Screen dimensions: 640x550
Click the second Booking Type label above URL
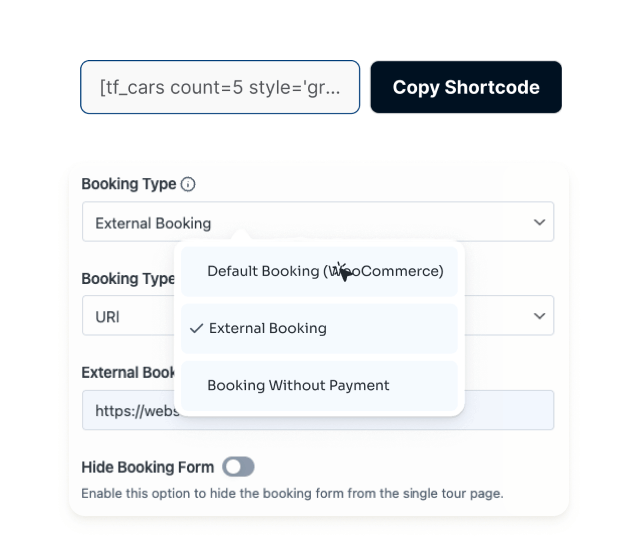(127, 279)
